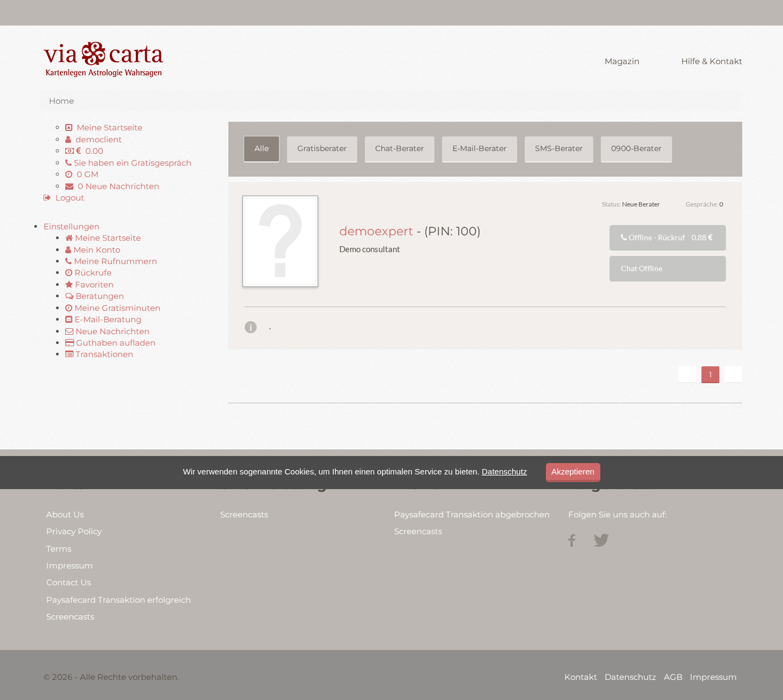
Task: Click the credit card icon beside Guthaben aufladen
Action: click(70, 343)
